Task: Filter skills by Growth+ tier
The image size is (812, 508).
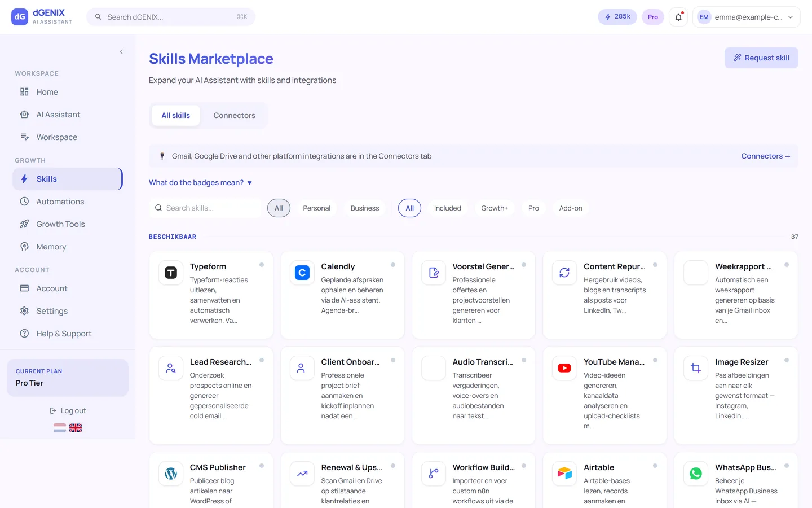Action: [x=495, y=208]
